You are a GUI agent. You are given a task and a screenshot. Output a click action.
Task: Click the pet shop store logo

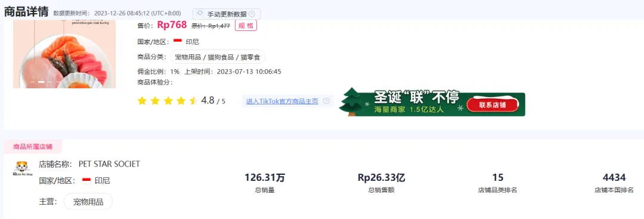(22, 169)
